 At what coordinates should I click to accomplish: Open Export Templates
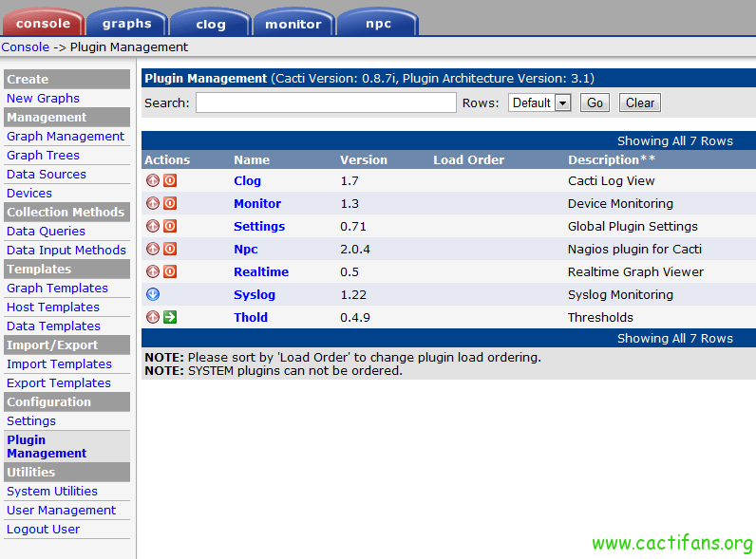coord(59,383)
